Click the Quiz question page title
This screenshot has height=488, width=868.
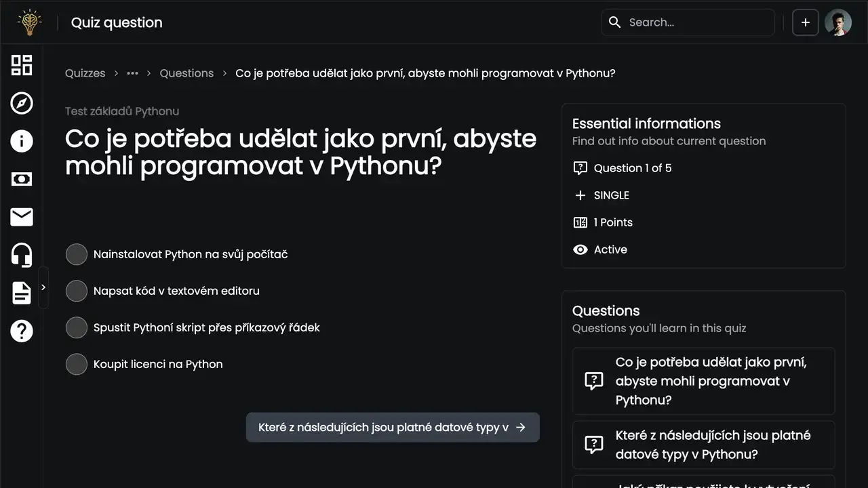pos(117,22)
